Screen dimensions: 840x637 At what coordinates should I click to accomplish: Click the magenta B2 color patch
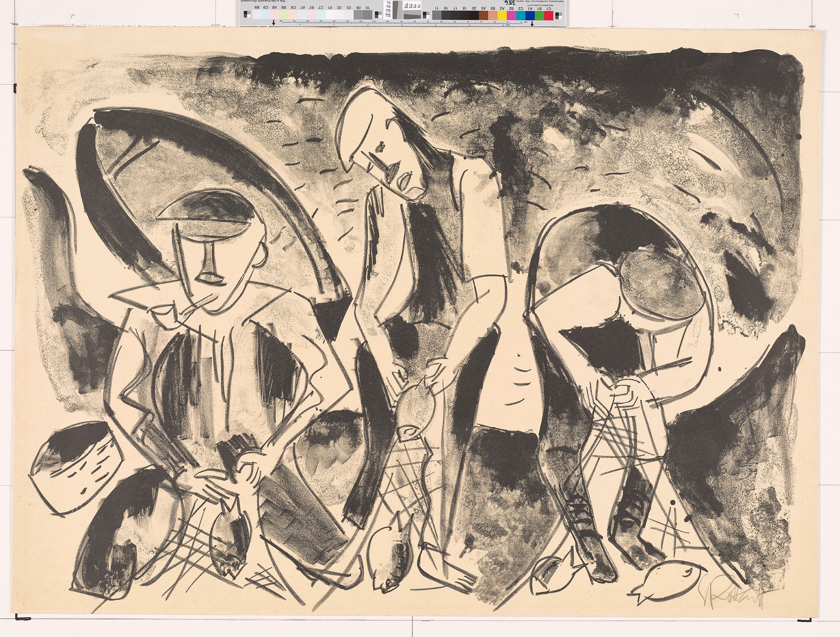[511, 15]
